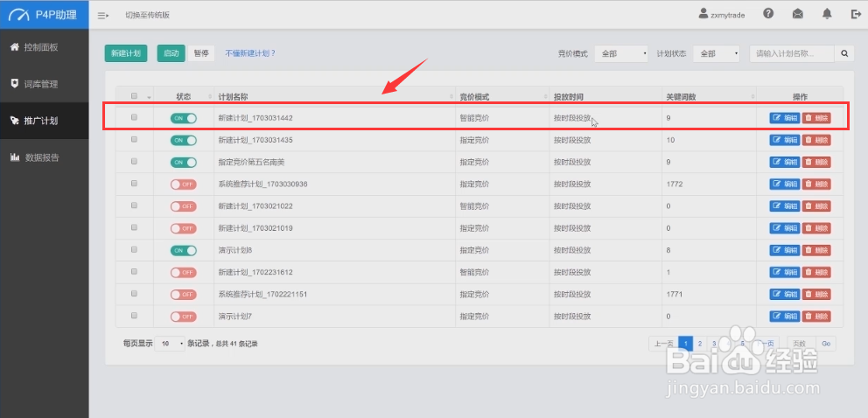Screen dimensions: 868x418
Task: Delete plan 演示计划7
Action: (816, 317)
